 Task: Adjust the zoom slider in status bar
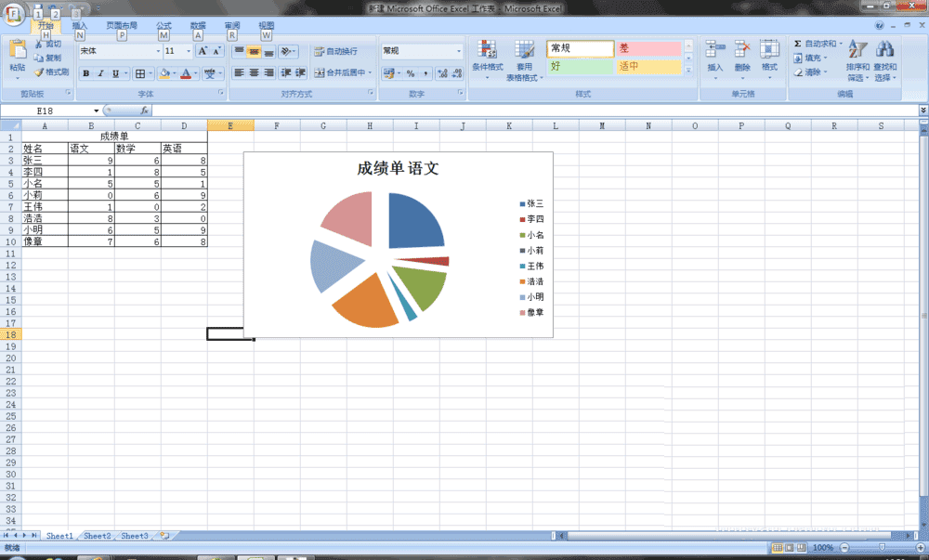tap(883, 548)
